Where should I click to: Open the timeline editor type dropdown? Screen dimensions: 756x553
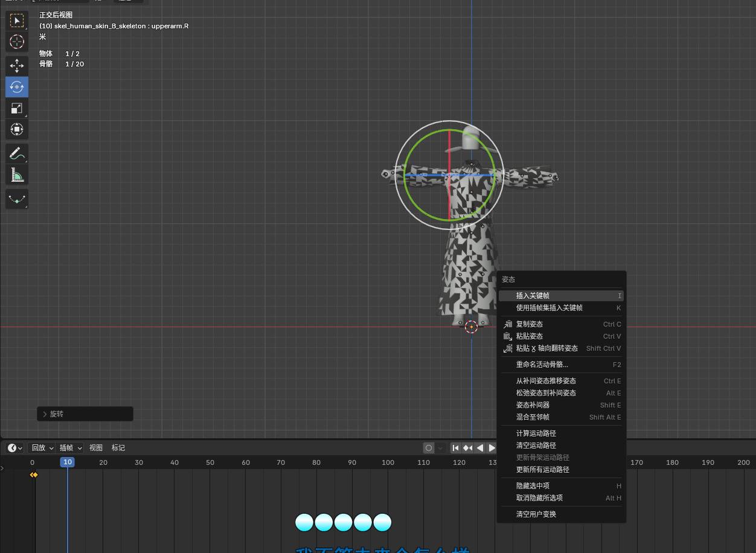15,448
